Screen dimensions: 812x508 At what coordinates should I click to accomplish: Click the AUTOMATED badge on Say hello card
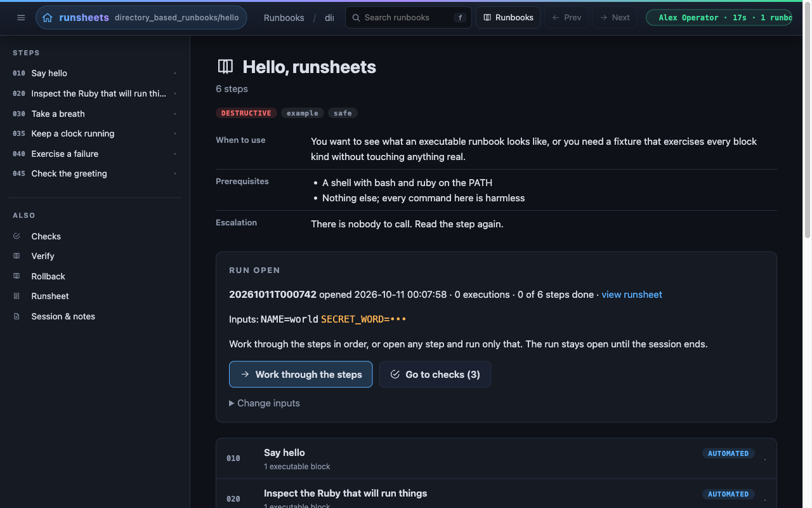pyautogui.click(x=728, y=453)
